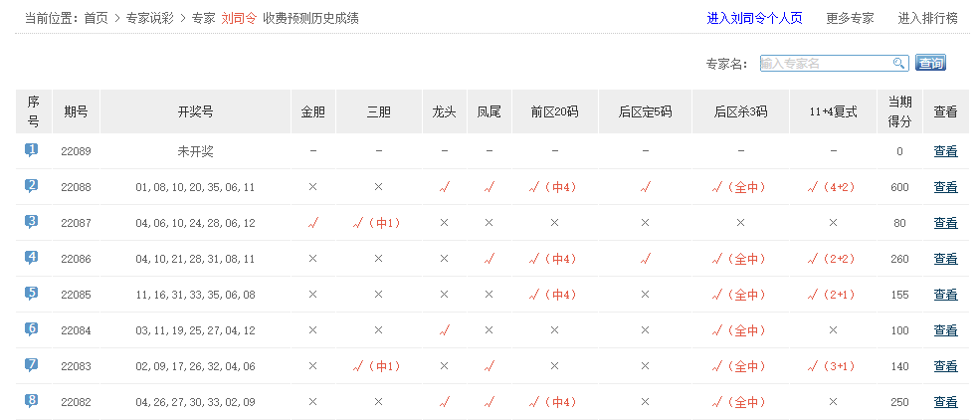Click the number 2 row badge icon
Viewport: 980px width, 420px height.
click(x=33, y=186)
